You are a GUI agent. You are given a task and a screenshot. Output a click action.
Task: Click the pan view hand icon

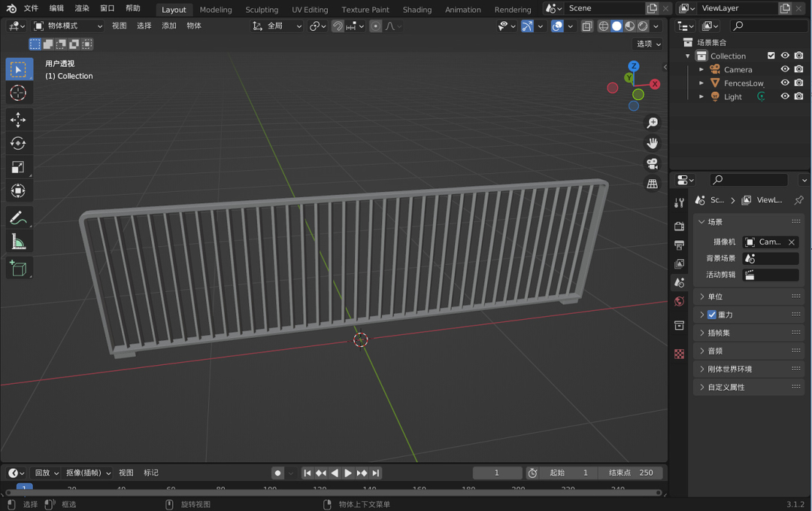tap(652, 143)
